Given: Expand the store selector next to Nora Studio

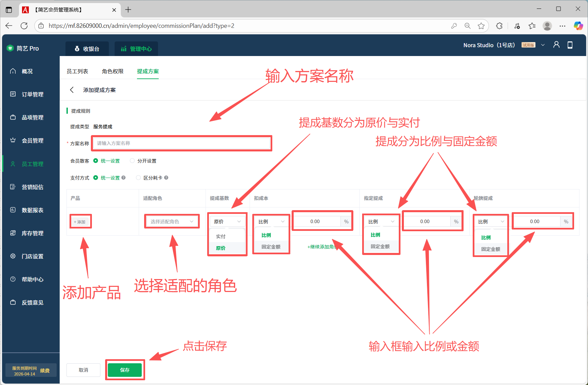Looking at the screenshot, I should coord(543,45).
